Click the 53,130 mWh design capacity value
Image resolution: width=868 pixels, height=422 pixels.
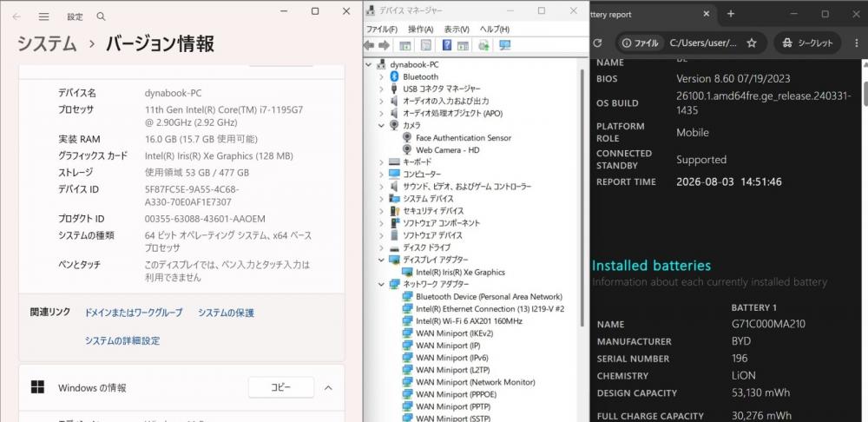[x=760, y=392]
